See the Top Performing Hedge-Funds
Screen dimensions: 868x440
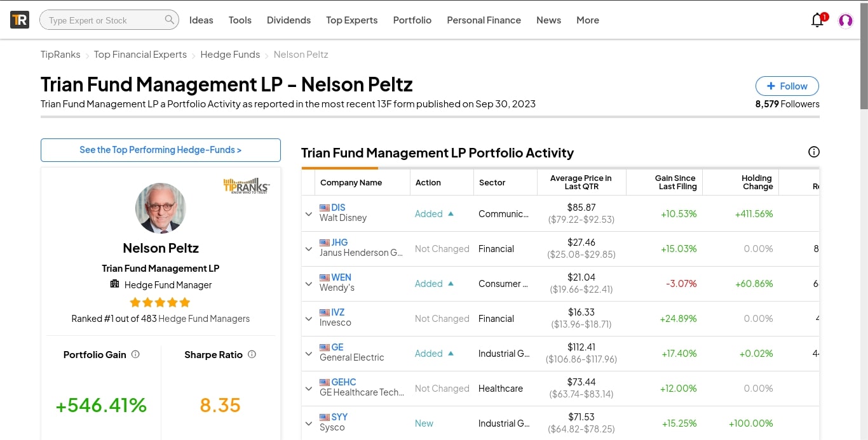click(x=160, y=150)
